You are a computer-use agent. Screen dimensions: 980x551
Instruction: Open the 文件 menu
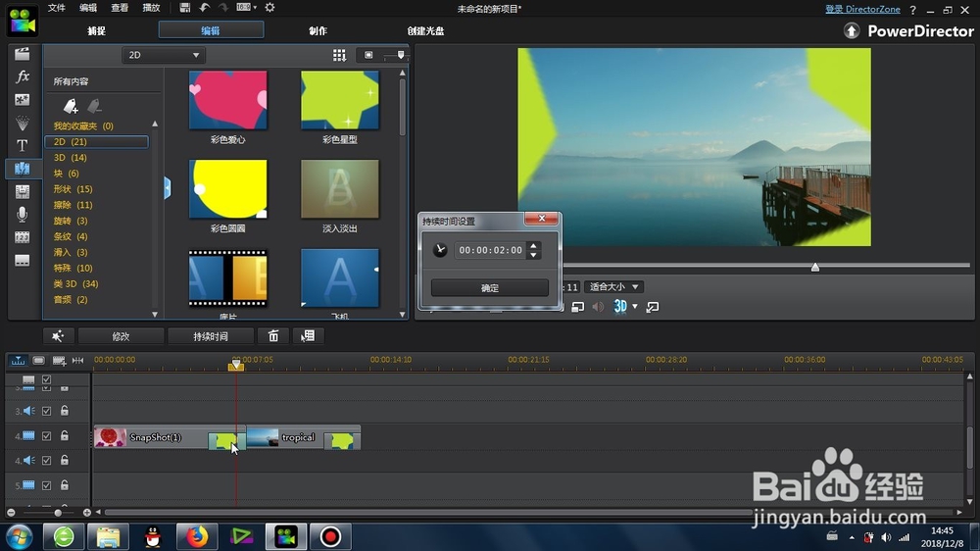coord(57,8)
